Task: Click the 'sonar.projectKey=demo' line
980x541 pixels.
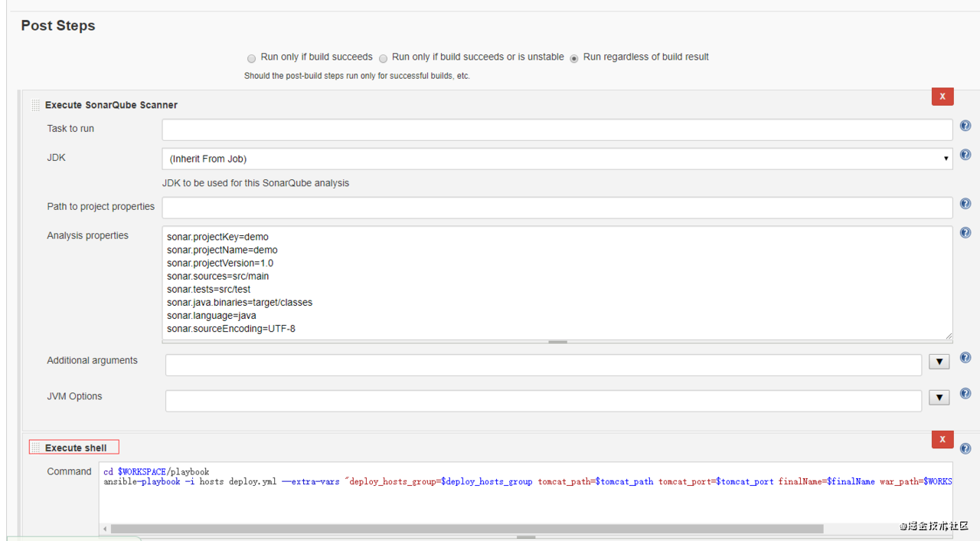Action: pos(217,237)
